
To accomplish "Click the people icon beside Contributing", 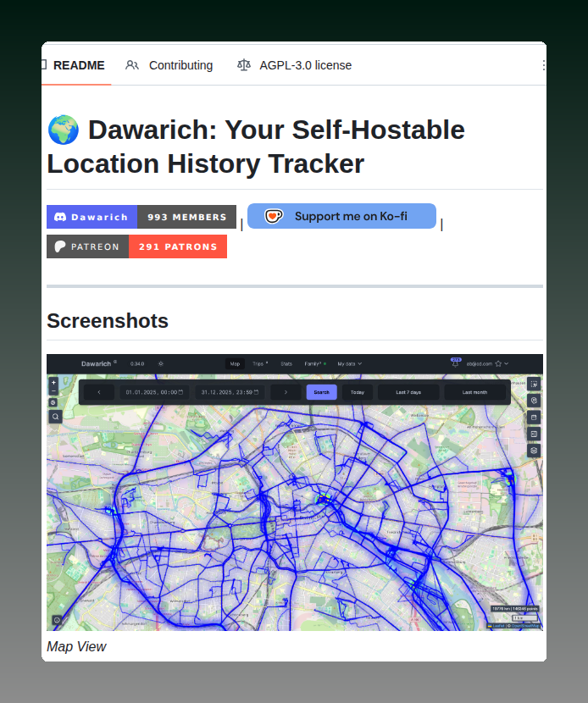I will point(132,65).
